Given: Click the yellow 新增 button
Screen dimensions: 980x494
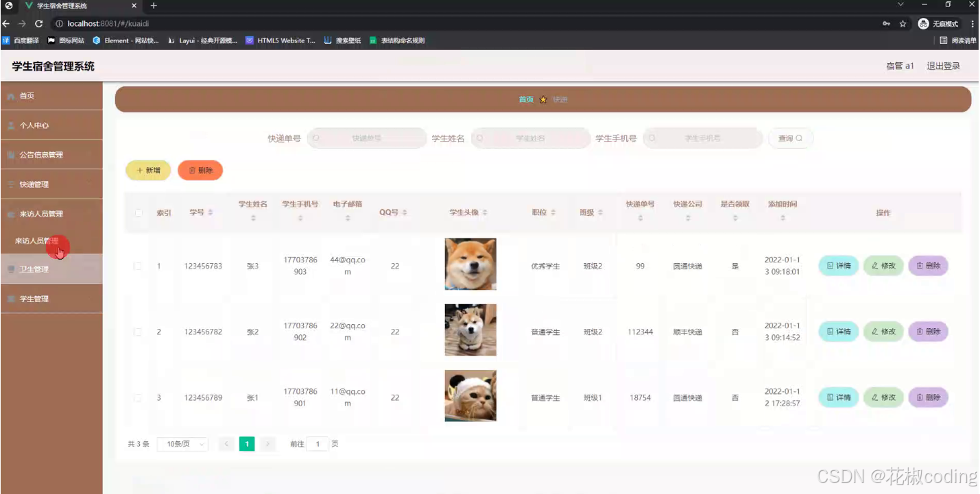Looking at the screenshot, I should (x=148, y=170).
